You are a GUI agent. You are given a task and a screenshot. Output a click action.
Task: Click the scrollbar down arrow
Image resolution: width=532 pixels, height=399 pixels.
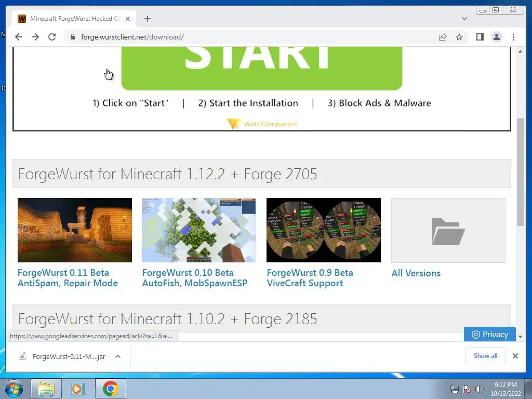pos(520,337)
